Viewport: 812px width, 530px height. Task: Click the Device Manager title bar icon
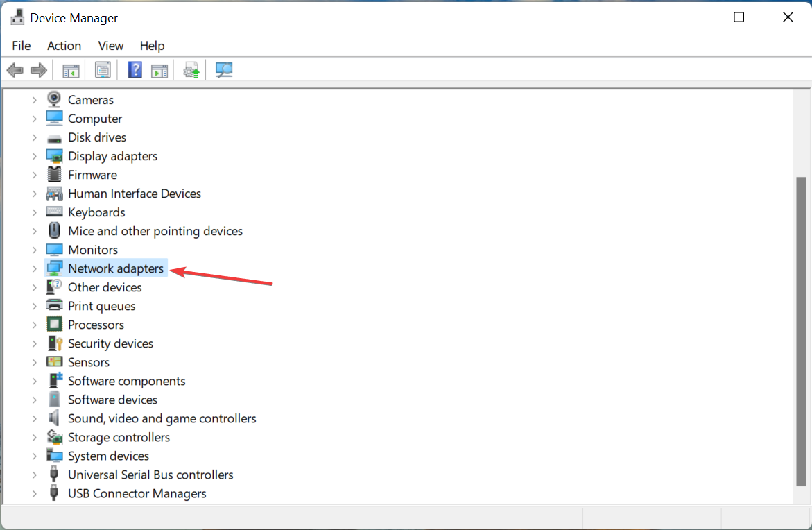[x=17, y=17]
